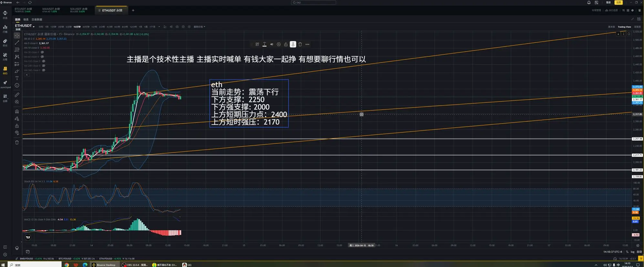644x267 pixels.
Task: Open 合约 futures in the sidebar
Action: pyautogui.click(x=5, y=71)
